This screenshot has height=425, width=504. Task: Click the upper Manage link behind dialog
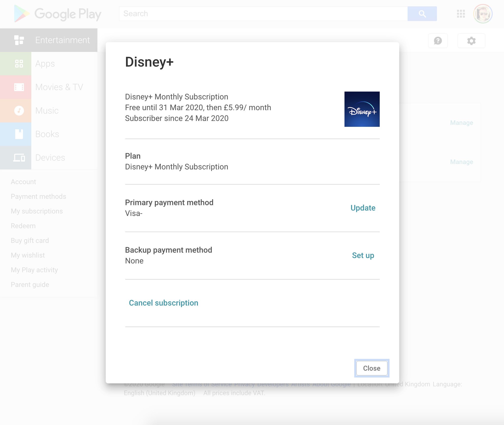click(x=461, y=123)
